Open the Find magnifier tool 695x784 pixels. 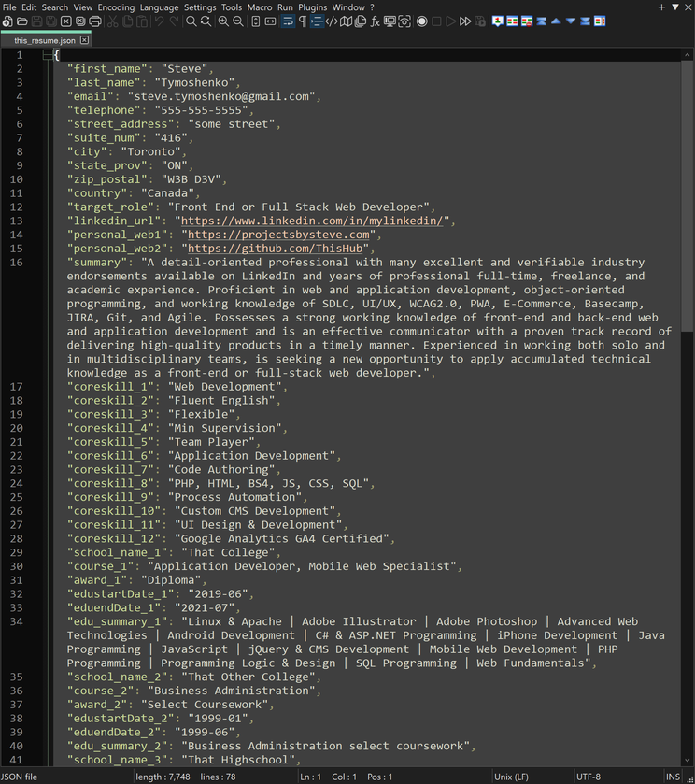[x=191, y=21]
